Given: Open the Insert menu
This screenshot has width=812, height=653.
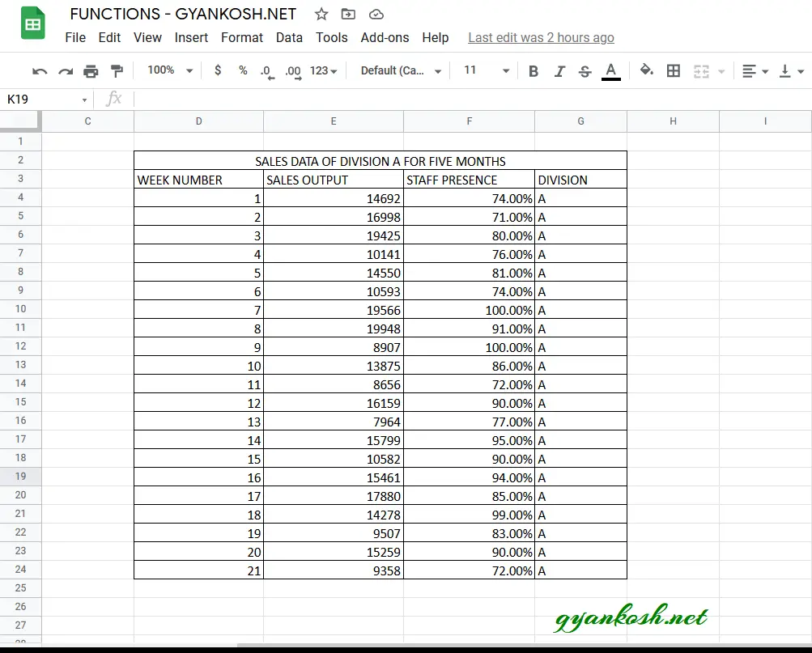Looking at the screenshot, I should [x=191, y=37].
